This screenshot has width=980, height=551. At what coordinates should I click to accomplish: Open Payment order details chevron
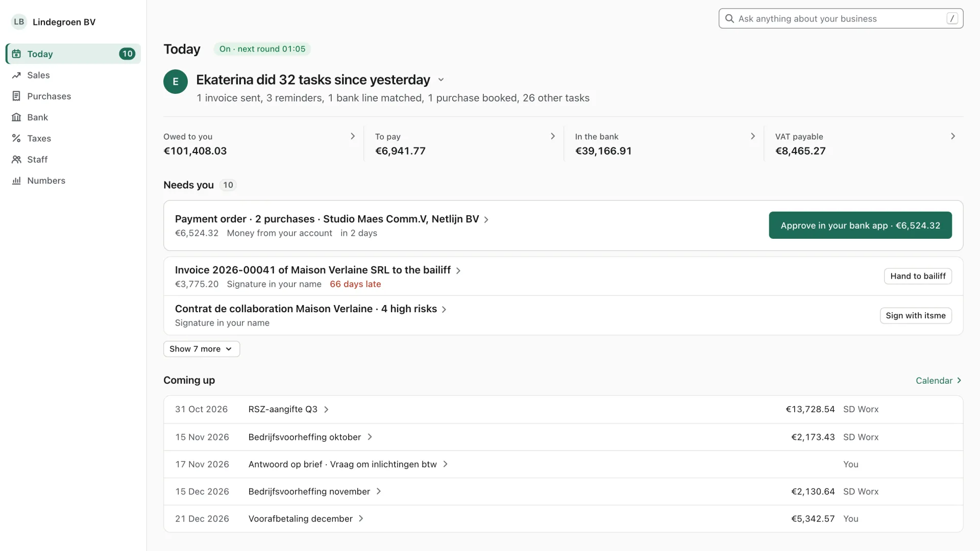pyautogui.click(x=486, y=219)
